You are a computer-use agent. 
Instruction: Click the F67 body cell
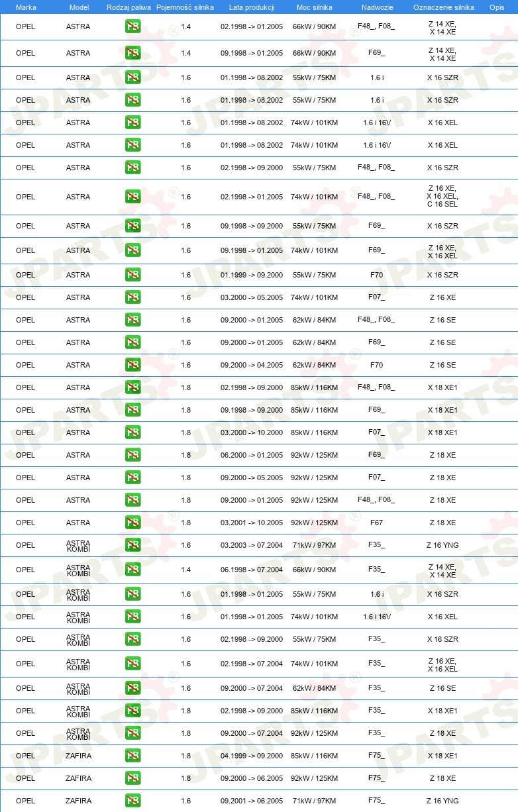(376, 523)
